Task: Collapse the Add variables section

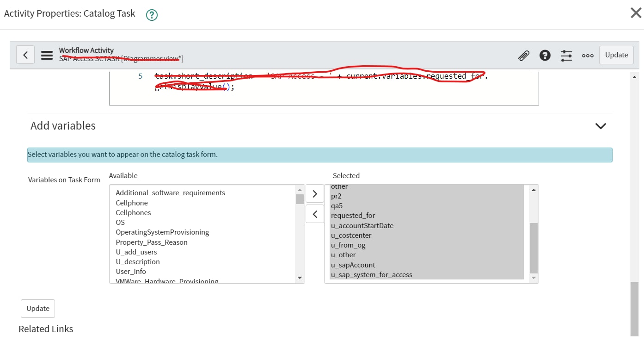Action: point(600,125)
